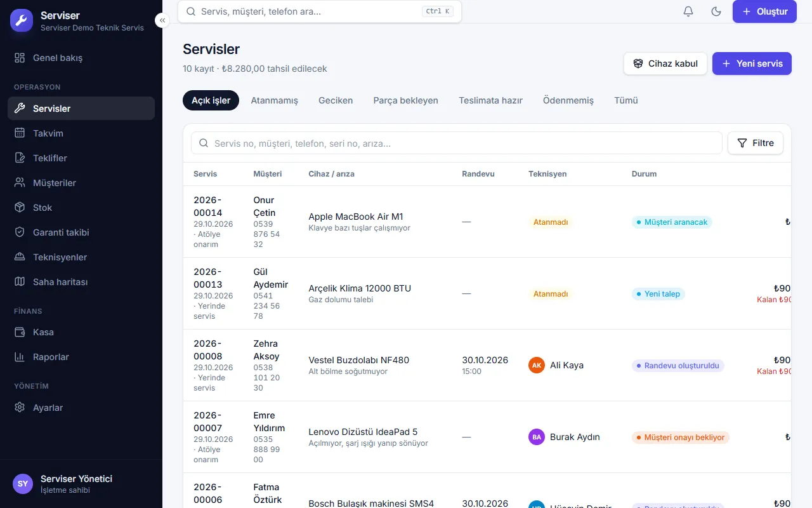Open the Filtre dropdown button
The image size is (812, 508).
pos(756,143)
